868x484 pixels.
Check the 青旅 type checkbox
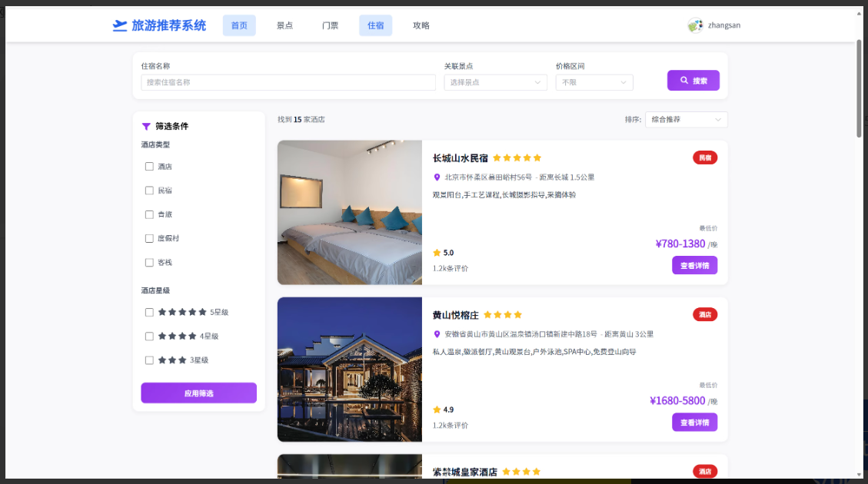click(x=149, y=214)
